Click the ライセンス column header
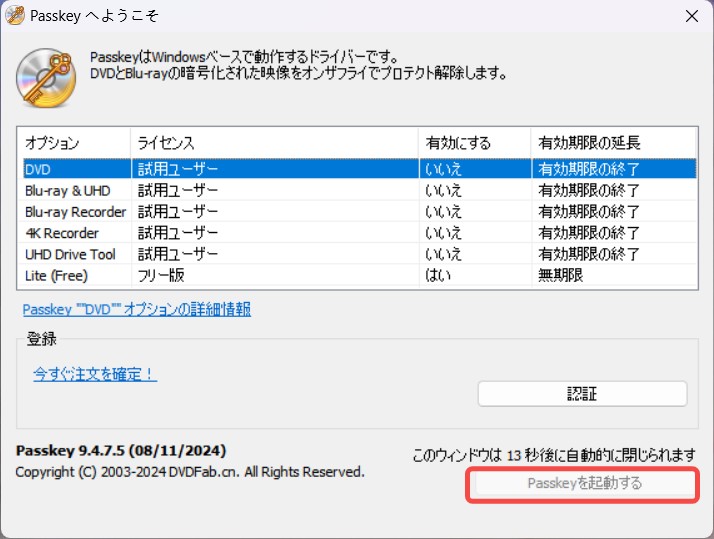 click(275, 143)
